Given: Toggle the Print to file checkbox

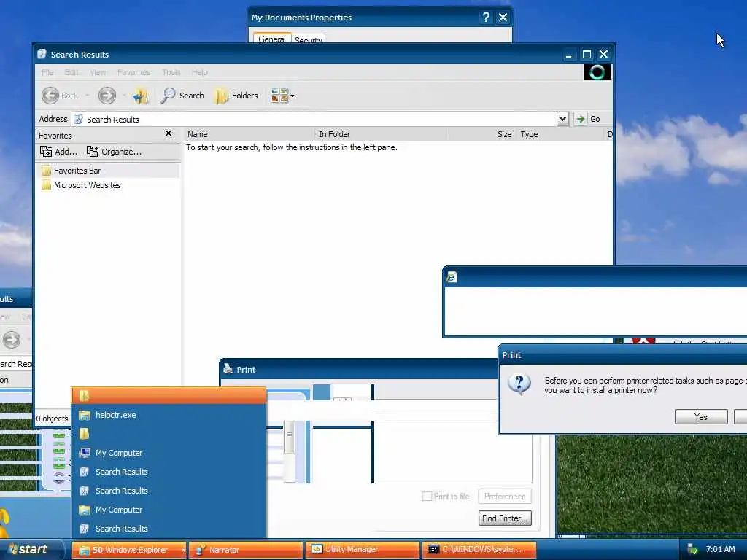Looking at the screenshot, I should (x=427, y=496).
